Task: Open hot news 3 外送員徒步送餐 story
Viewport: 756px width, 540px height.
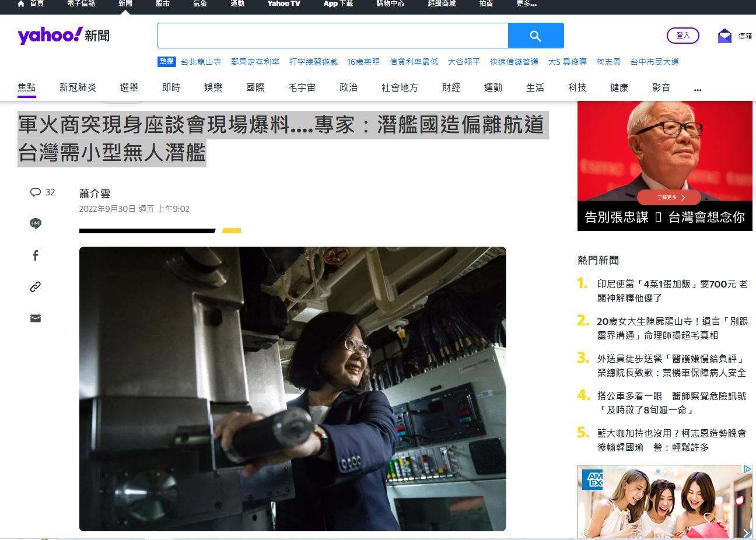Action: (x=672, y=366)
